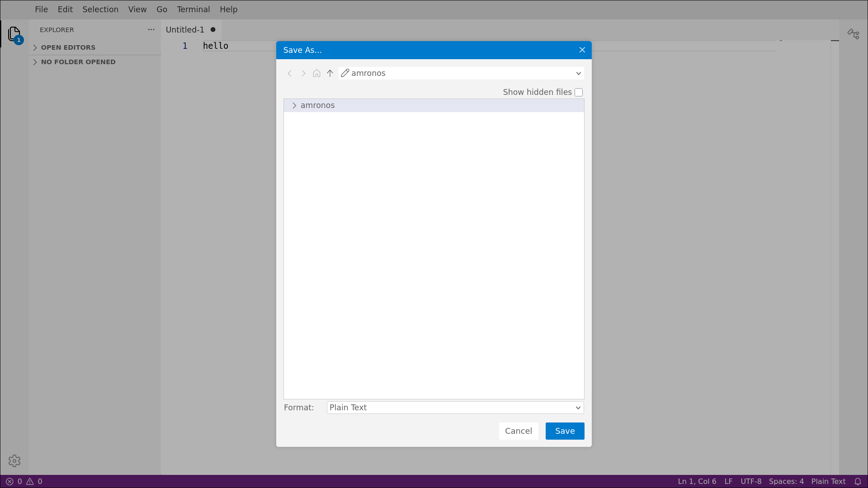868x488 pixels.
Task: Open the notifications bell in status bar
Action: coord(858,481)
